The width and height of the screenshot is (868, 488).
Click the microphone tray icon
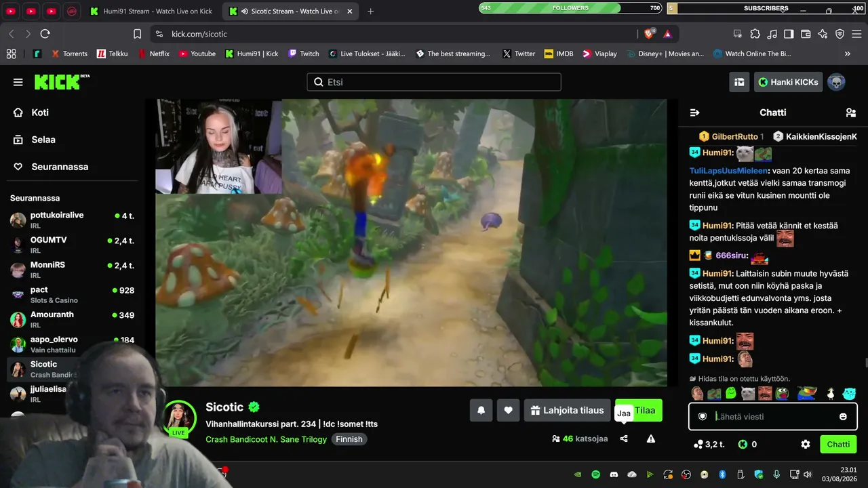pos(776,474)
